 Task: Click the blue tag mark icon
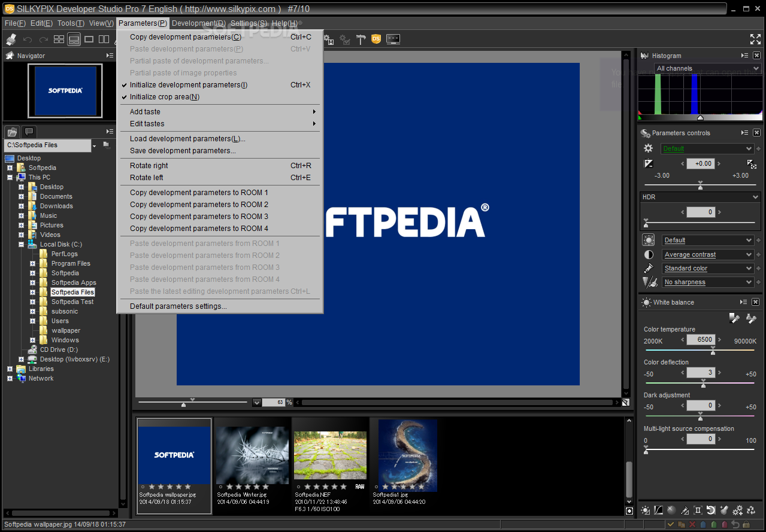point(703,524)
